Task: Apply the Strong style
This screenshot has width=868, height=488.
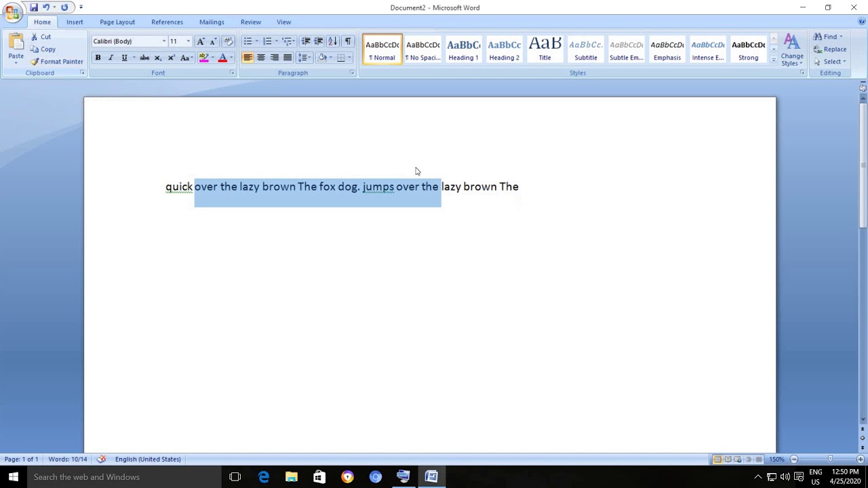Action: 749,49
